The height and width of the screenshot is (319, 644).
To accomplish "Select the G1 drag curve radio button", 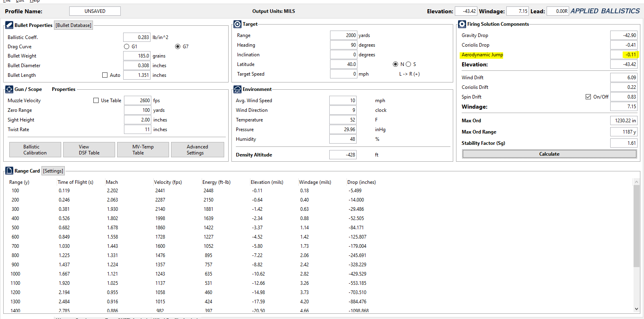I will click(126, 47).
